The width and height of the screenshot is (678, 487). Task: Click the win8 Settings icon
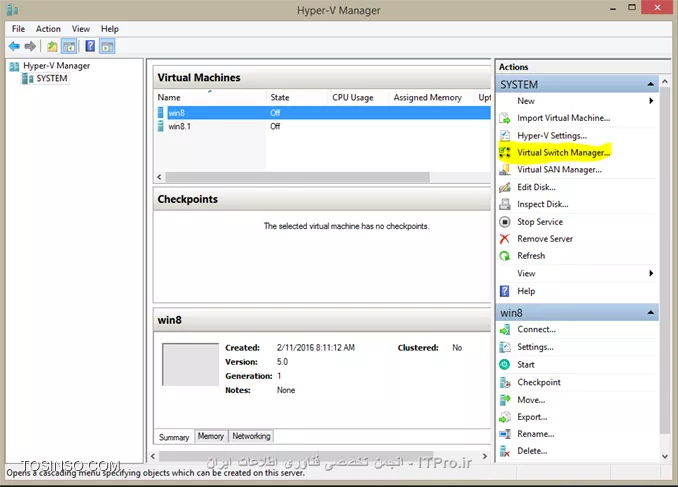pyautogui.click(x=505, y=347)
